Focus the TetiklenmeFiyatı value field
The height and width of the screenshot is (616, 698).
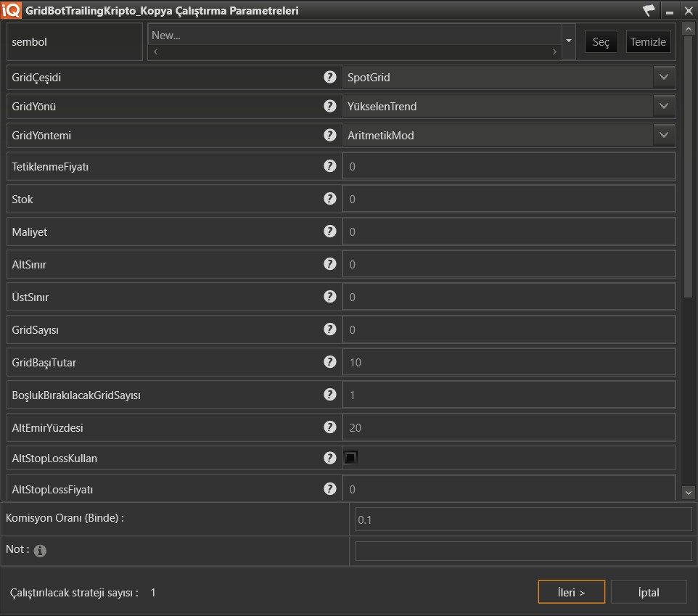[x=509, y=166]
